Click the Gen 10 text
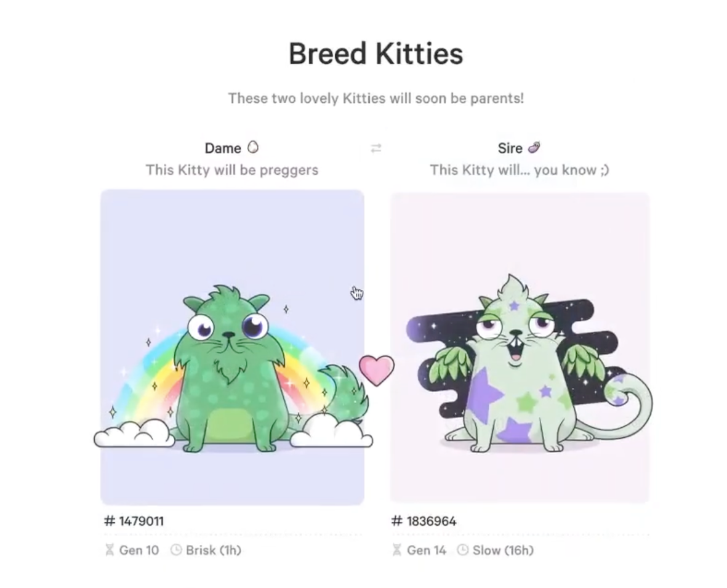Screen dimensions: 727x588 coord(139,550)
